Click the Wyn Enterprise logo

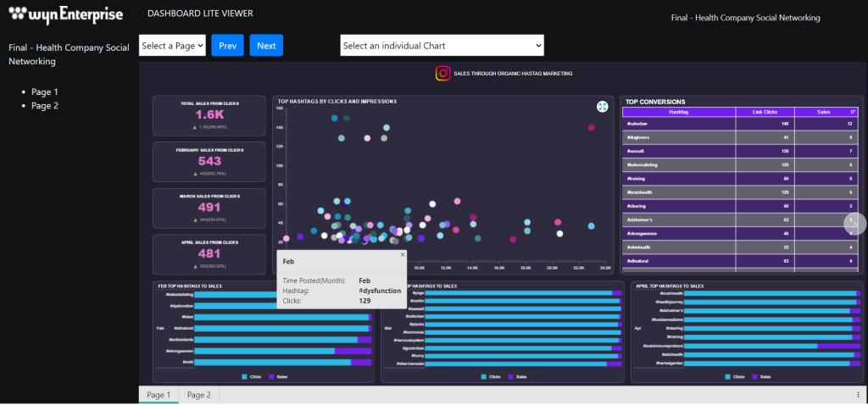tap(65, 15)
